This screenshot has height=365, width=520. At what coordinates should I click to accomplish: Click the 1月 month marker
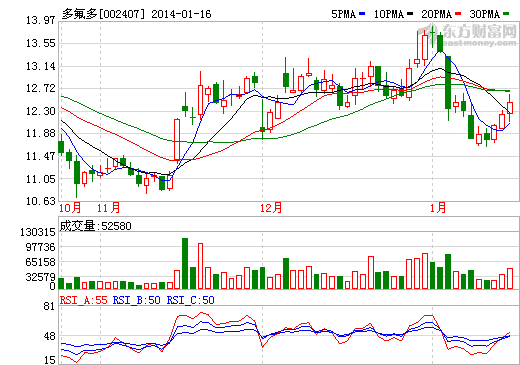point(438,208)
